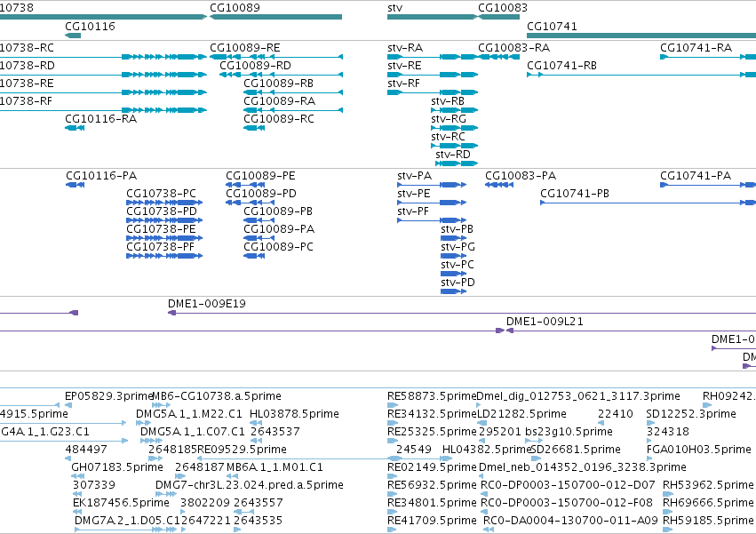This screenshot has height=534, width=756.
Task: Click protein CG10738-PF
Action: [164, 256]
